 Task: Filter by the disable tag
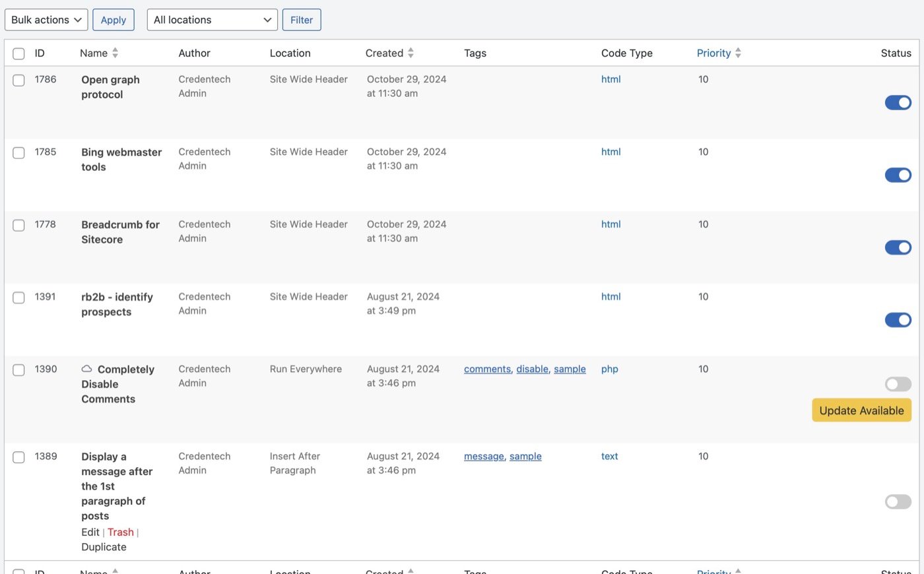tap(533, 369)
